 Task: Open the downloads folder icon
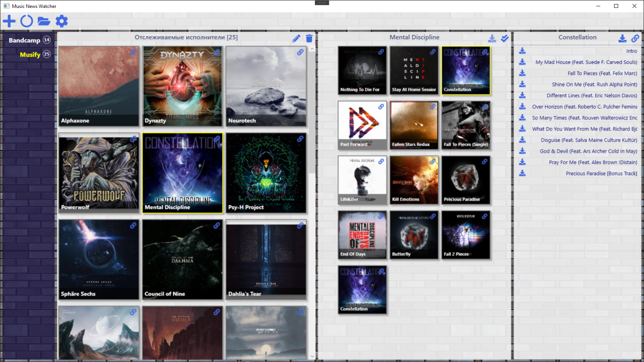pyautogui.click(x=44, y=21)
